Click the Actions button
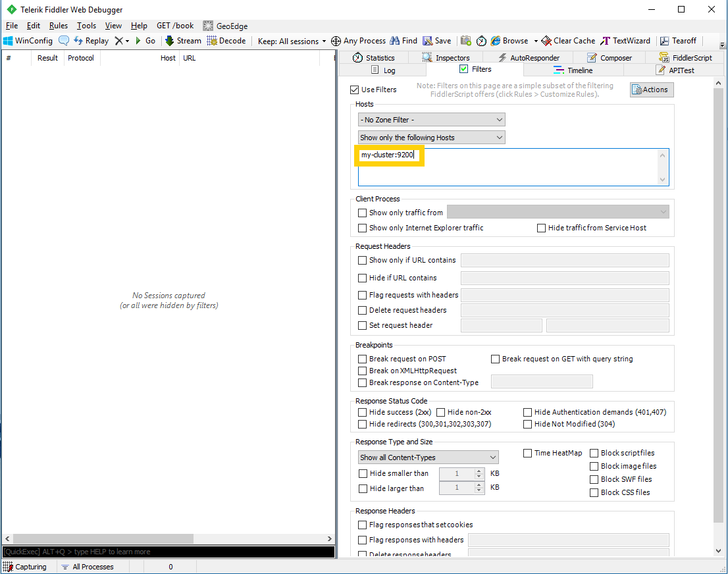Image resolution: width=728 pixels, height=574 pixels. (x=651, y=90)
